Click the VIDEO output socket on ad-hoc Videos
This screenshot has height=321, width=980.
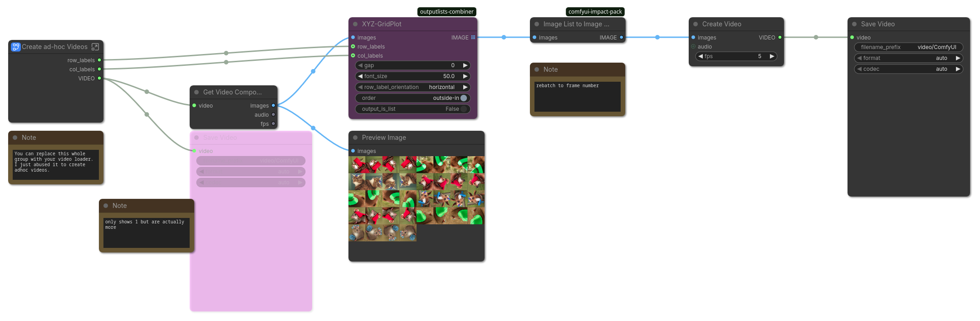pyautogui.click(x=99, y=78)
